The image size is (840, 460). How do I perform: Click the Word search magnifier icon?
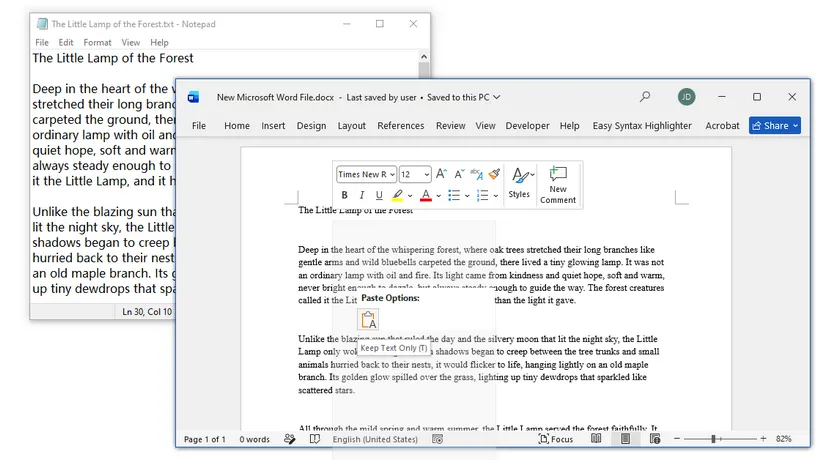645,97
